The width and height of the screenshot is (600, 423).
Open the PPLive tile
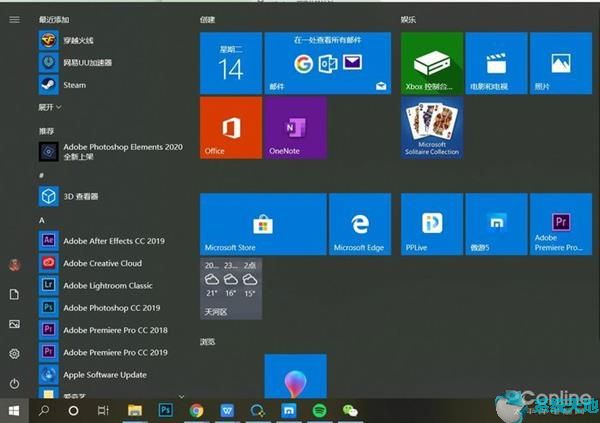432,224
